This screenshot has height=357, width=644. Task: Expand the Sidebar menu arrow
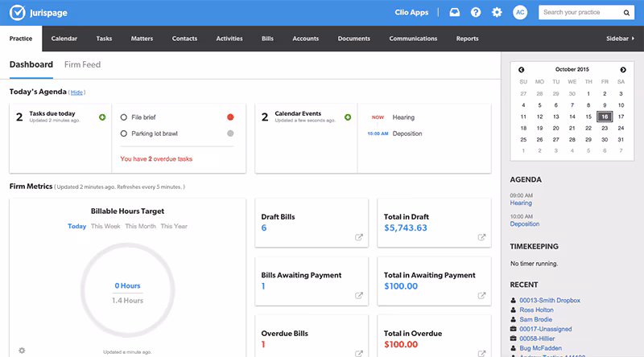(x=633, y=38)
